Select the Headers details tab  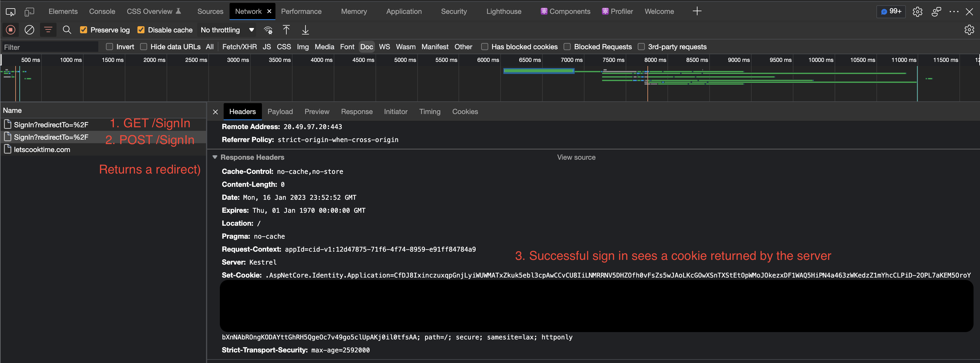242,112
